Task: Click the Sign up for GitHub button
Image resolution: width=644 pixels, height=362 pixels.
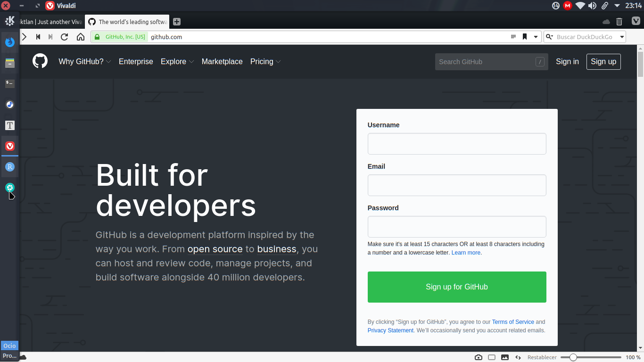Action: 457,287
